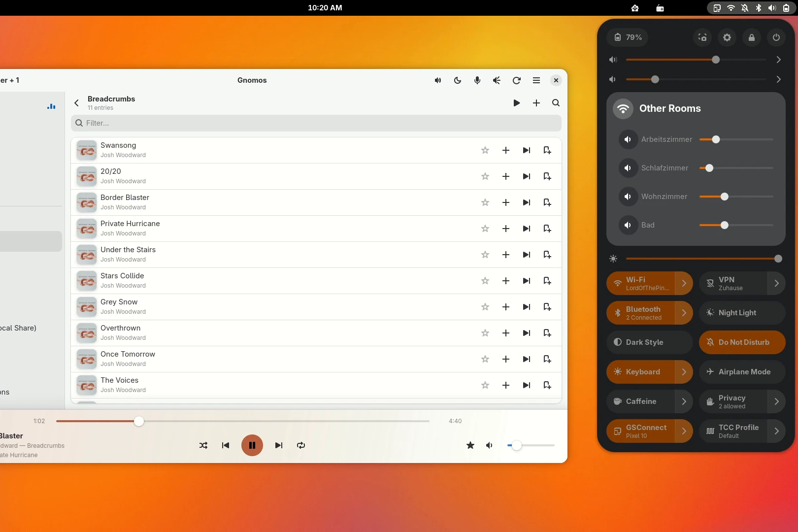This screenshot has height=532, width=798.
Task: Add Private Hurricane to a playlist
Action: coord(547,229)
